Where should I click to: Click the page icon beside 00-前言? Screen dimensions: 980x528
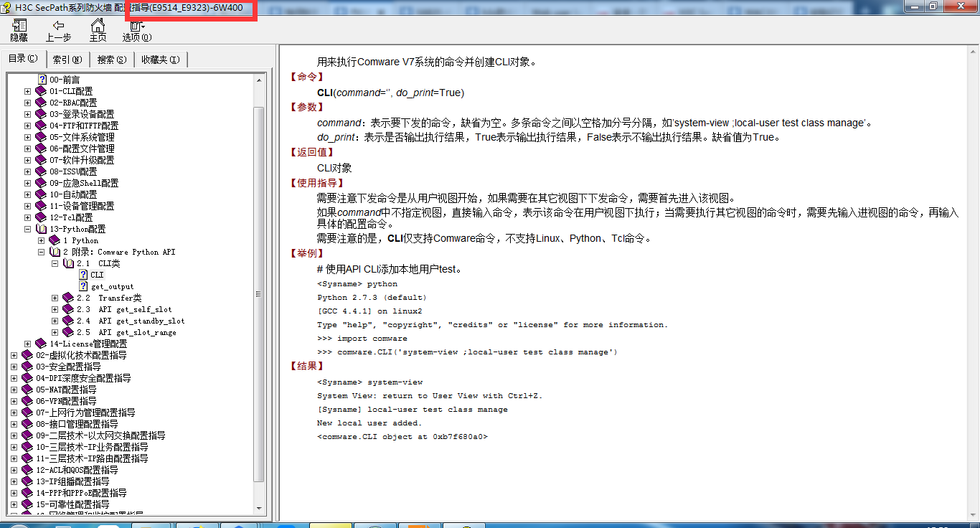click(x=42, y=80)
